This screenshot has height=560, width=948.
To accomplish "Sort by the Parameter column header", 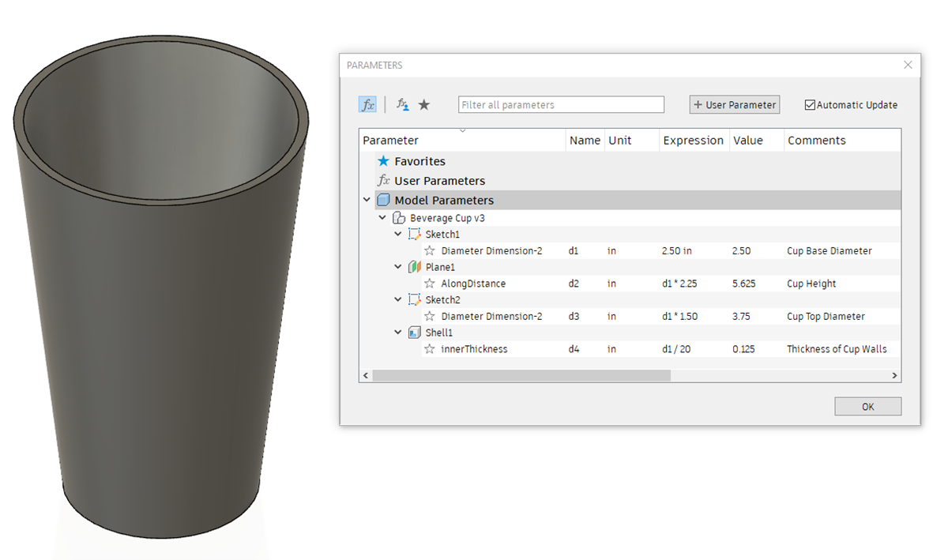I will coord(462,141).
